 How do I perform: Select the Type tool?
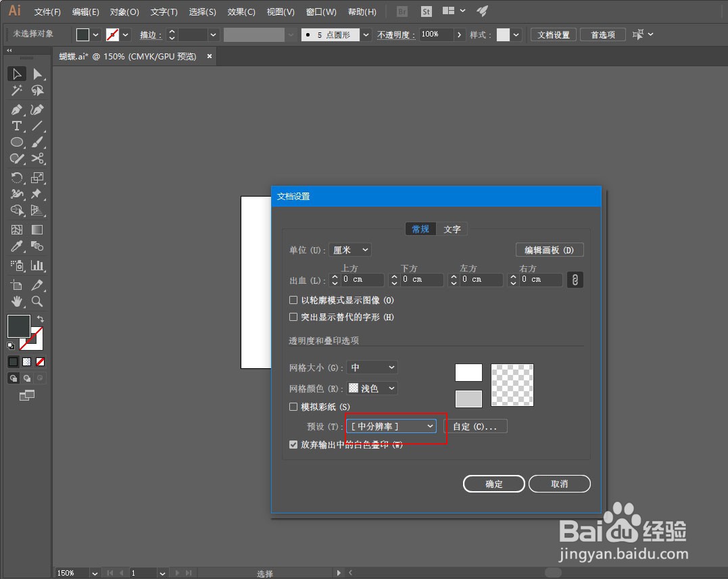[x=17, y=126]
